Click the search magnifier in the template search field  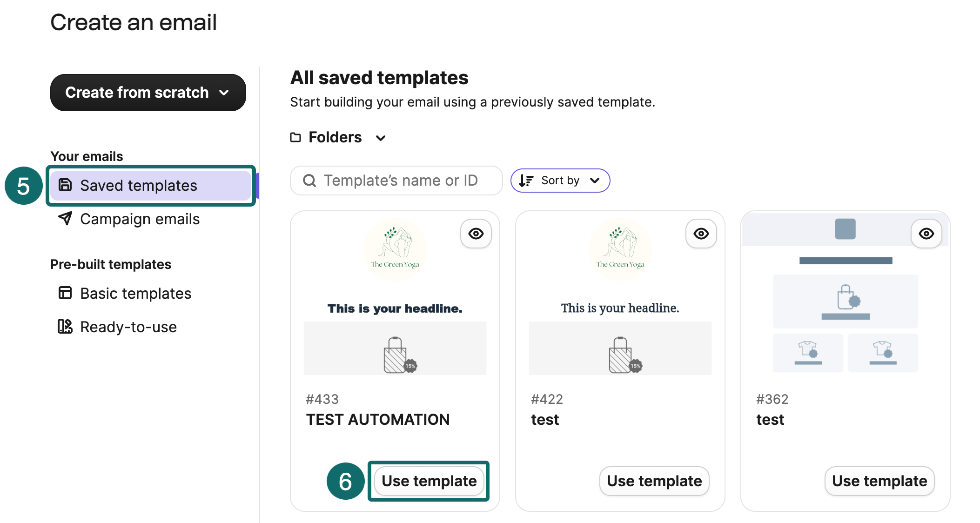[309, 181]
